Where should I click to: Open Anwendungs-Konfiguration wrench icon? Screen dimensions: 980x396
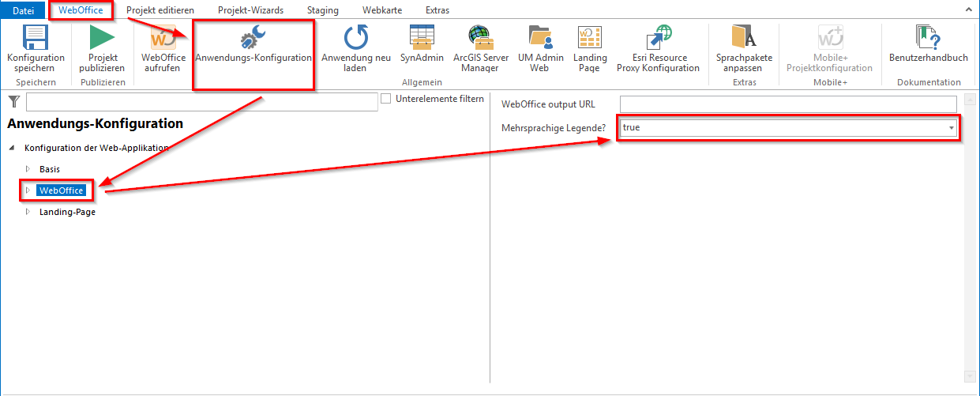253,37
